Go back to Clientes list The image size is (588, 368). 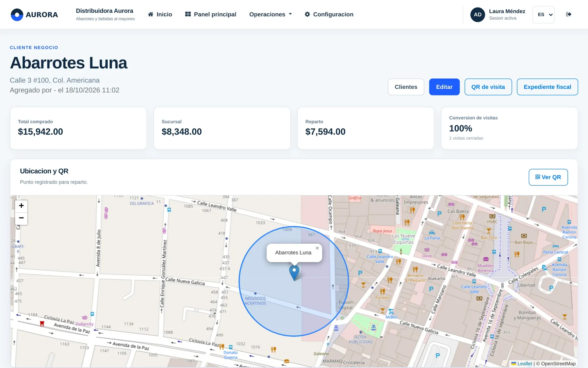[x=406, y=87]
